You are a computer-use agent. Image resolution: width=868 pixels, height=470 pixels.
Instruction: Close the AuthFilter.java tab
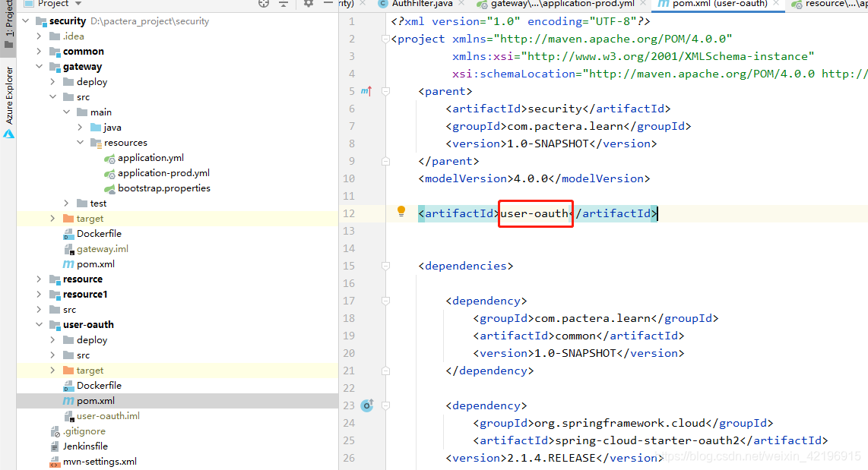[x=461, y=4]
